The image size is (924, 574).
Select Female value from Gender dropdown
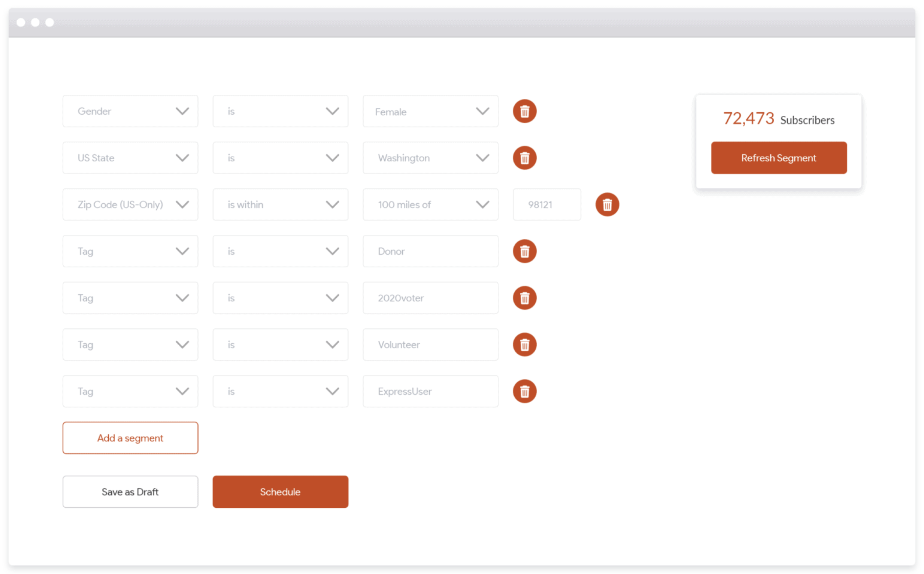point(430,111)
